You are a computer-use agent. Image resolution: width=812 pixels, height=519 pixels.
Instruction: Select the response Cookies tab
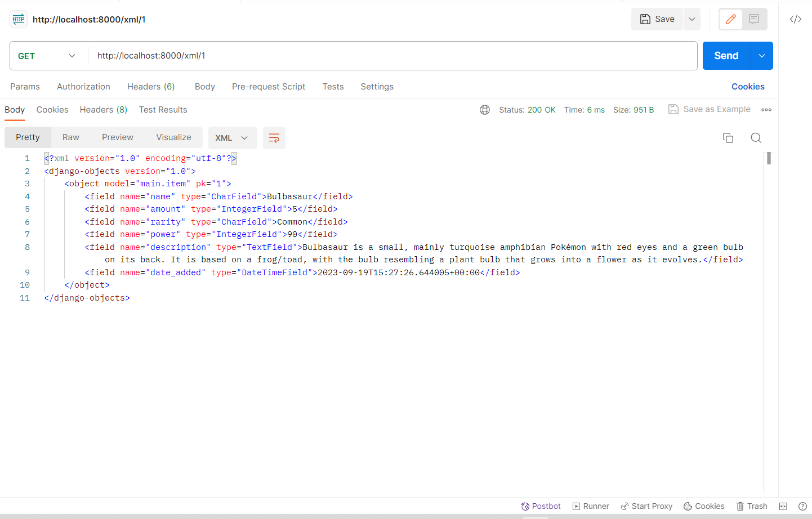(x=52, y=110)
